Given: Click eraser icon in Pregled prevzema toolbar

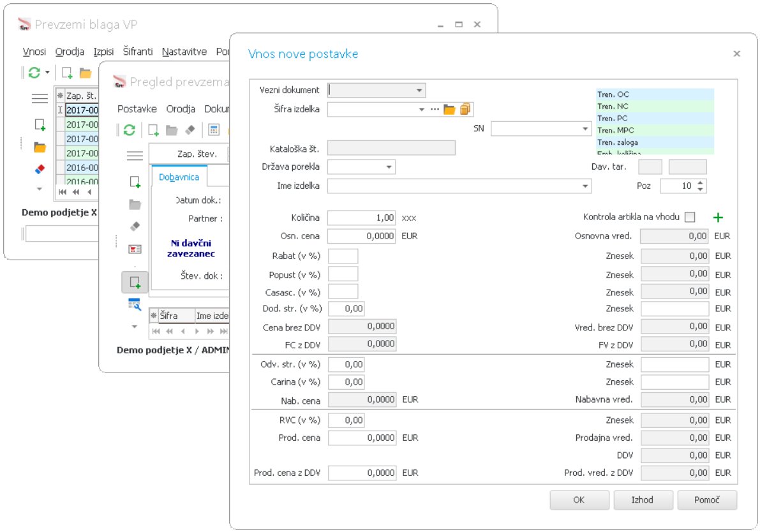Looking at the screenshot, I should [x=190, y=130].
